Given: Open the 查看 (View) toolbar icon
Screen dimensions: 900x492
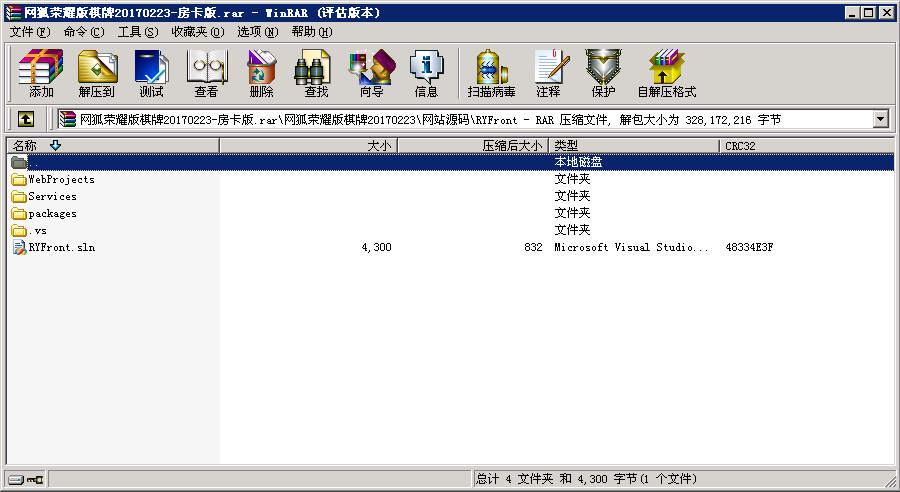Looking at the screenshot, I should click(206, 73).
